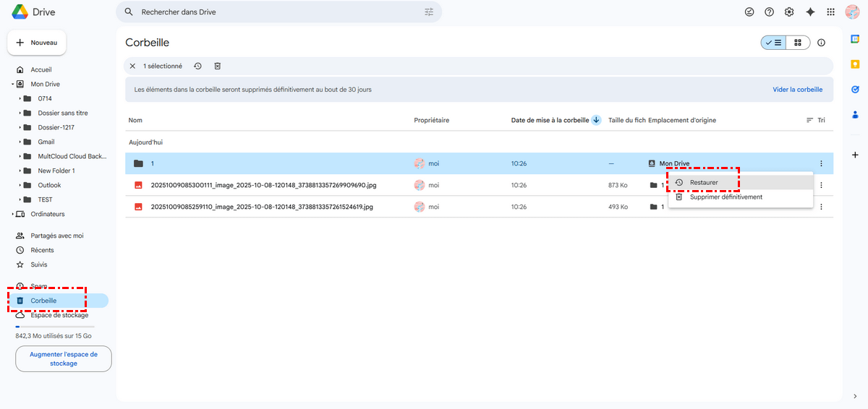This screenshot has width=868, height=409.
Task: Collapse the Mon Drive tree
Action: [12, 84]
